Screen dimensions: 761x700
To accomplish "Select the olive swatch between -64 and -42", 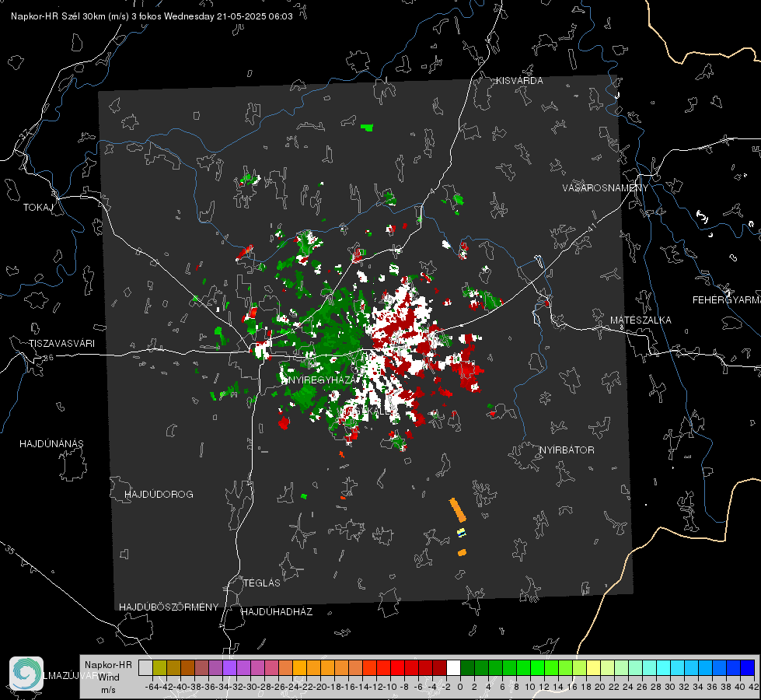I will pos(159,667).
